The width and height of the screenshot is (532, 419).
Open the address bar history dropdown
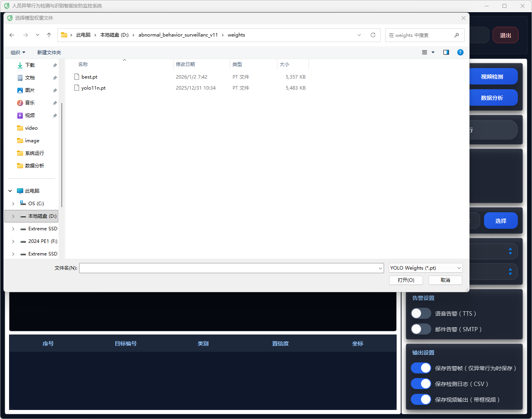point(359,35)
